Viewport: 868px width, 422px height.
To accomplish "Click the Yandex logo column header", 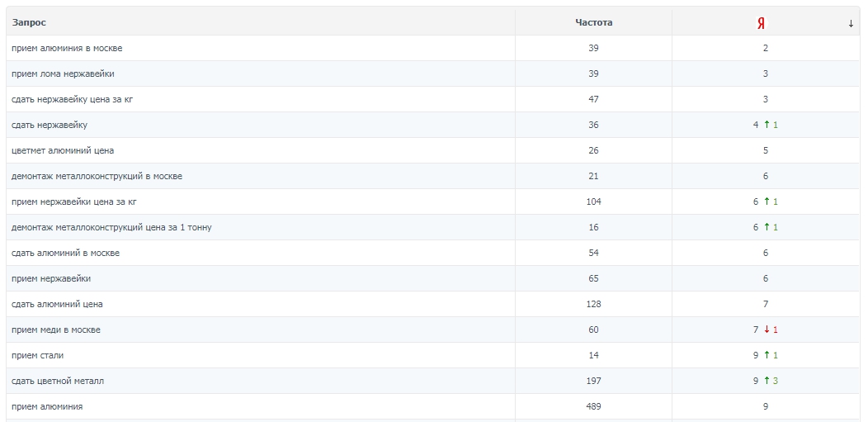I will (x=762, y=23).
